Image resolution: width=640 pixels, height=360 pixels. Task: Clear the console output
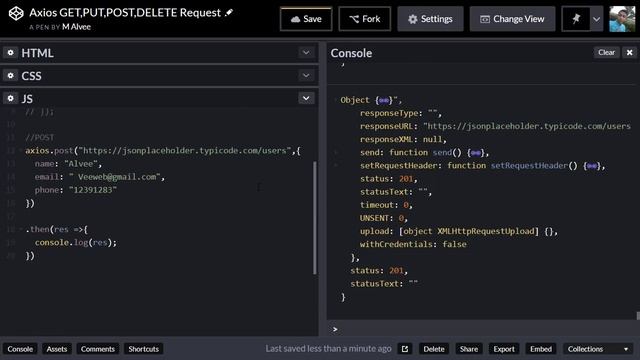coord(606,52)
